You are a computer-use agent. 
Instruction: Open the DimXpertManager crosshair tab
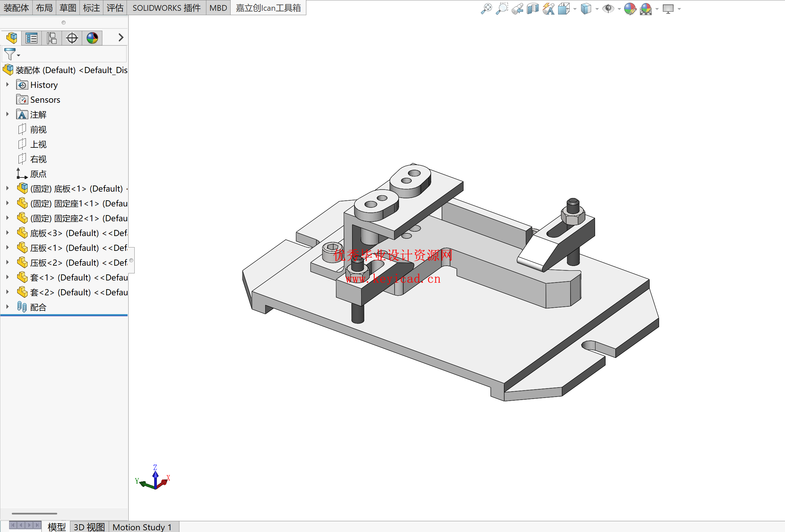[x=72, y=37]
